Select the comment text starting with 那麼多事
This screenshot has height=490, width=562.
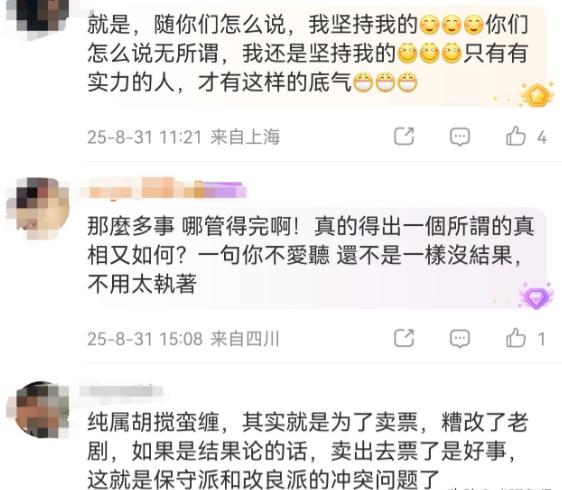coord(310,255)
